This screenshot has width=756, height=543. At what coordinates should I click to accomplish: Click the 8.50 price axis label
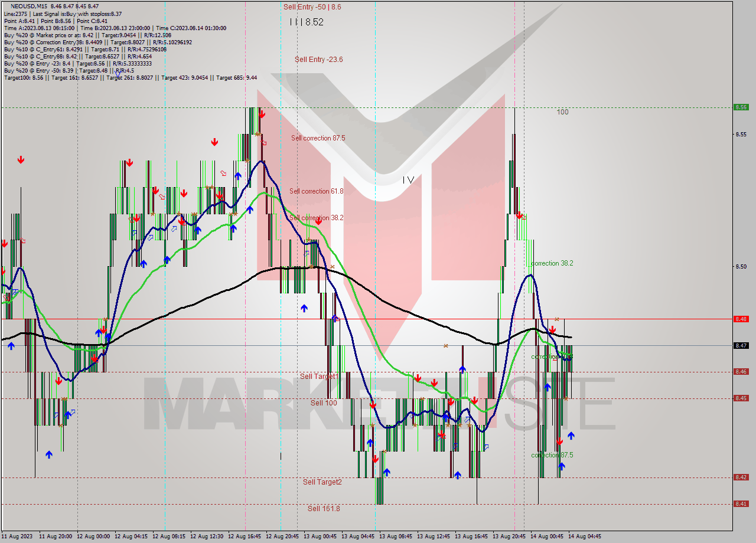[x=741, y=266]
